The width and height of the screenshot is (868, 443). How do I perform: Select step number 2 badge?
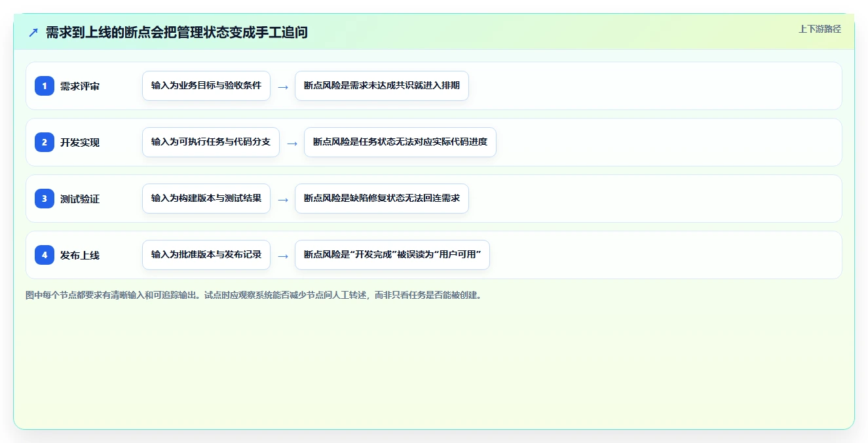[x=45, y=142]
